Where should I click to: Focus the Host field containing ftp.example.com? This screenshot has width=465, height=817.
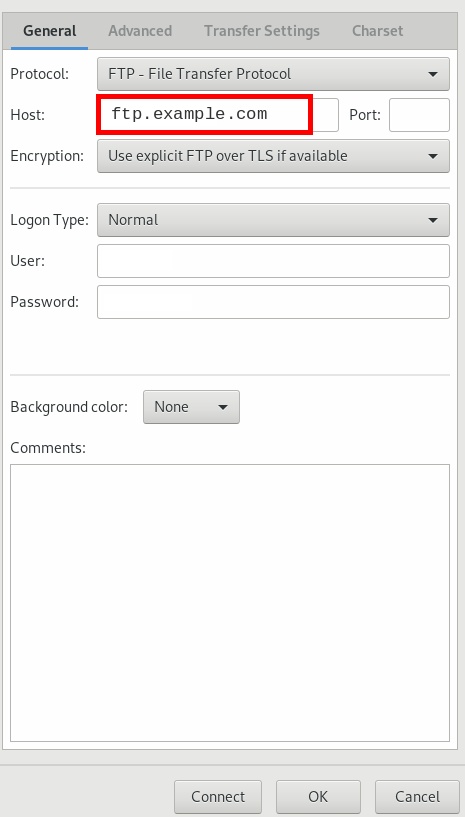tap(218, 115)
